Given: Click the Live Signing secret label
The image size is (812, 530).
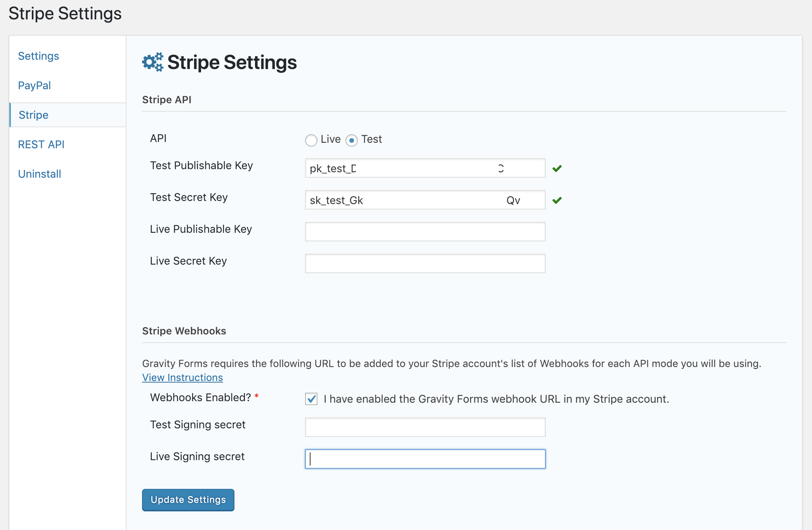Looking at the screenshot, I should click(x=197, y=456).
